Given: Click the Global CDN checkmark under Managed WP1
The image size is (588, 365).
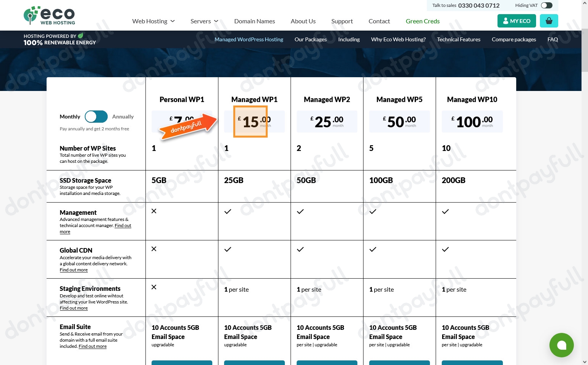Looking at the screenshot, I should (228, 249).
